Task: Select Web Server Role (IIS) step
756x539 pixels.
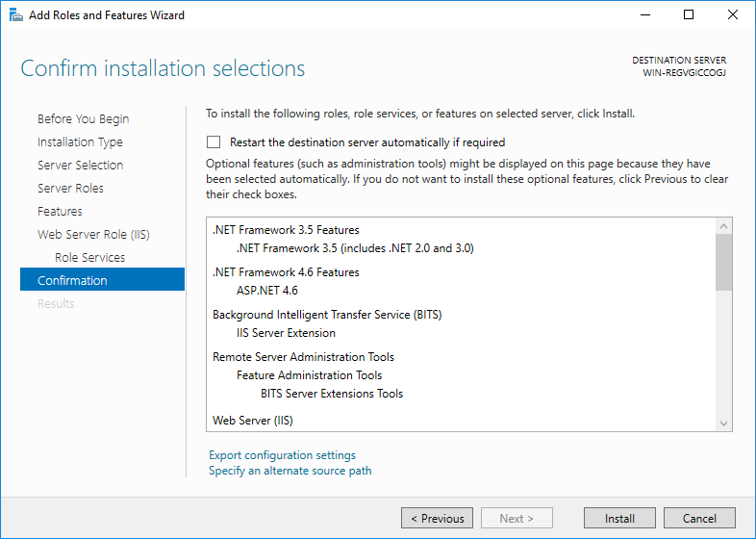Action: pos(93,235)
